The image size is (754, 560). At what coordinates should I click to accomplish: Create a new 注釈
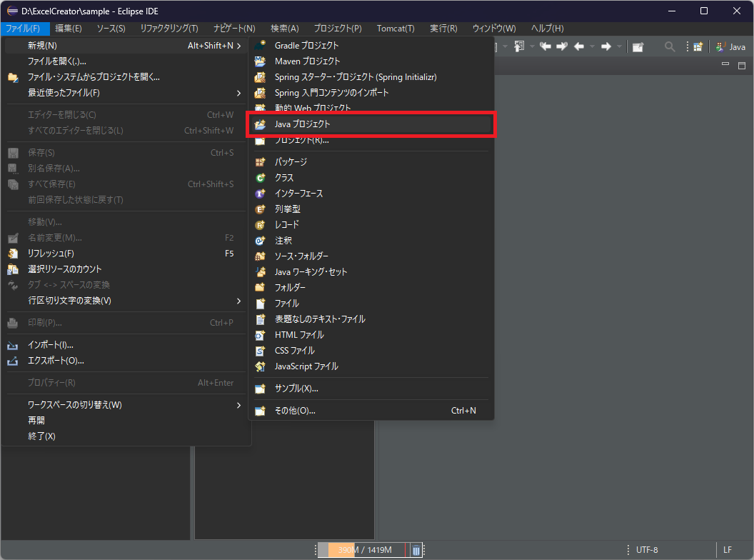click(371, 241)
